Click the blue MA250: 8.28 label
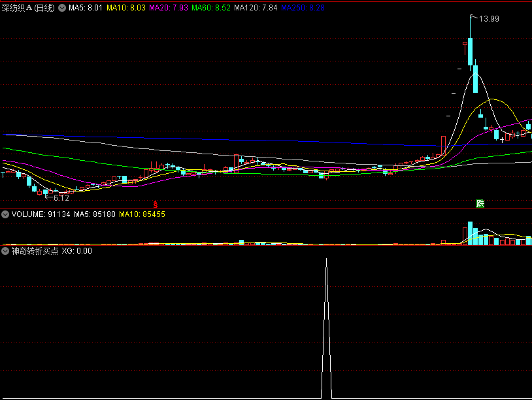Viewport: 532px width, 400px height. (x=303, y=8)
